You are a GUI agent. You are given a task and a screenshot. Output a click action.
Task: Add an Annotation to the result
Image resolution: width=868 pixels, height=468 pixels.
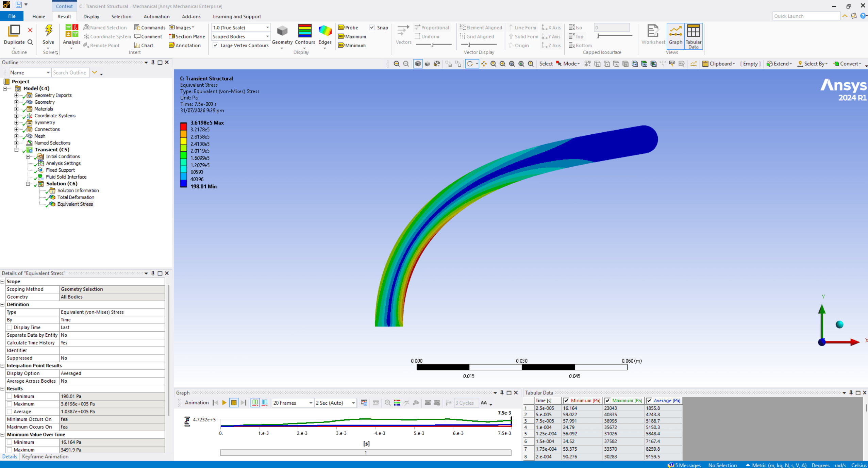click(x=185, y=45)
